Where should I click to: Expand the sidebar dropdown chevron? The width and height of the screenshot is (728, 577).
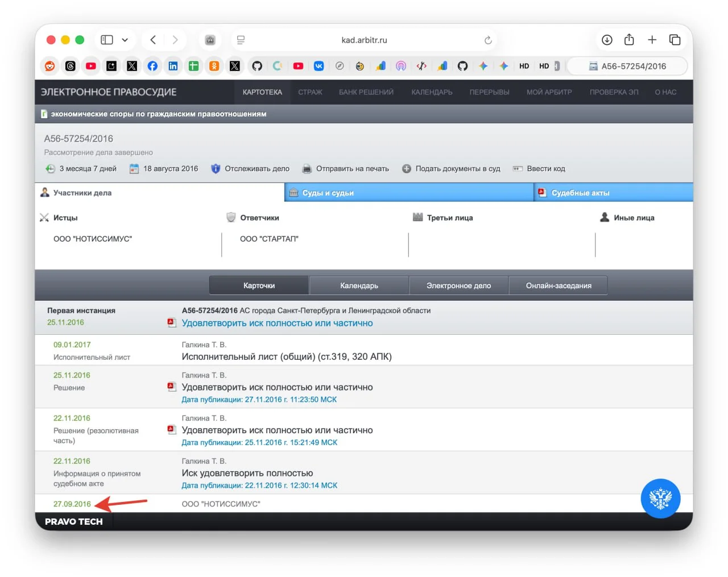point(125,40)
